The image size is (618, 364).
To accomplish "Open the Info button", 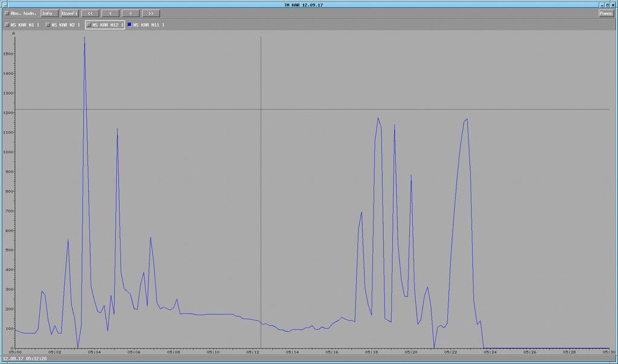I will pyautogui.click(x=49, y=13).
